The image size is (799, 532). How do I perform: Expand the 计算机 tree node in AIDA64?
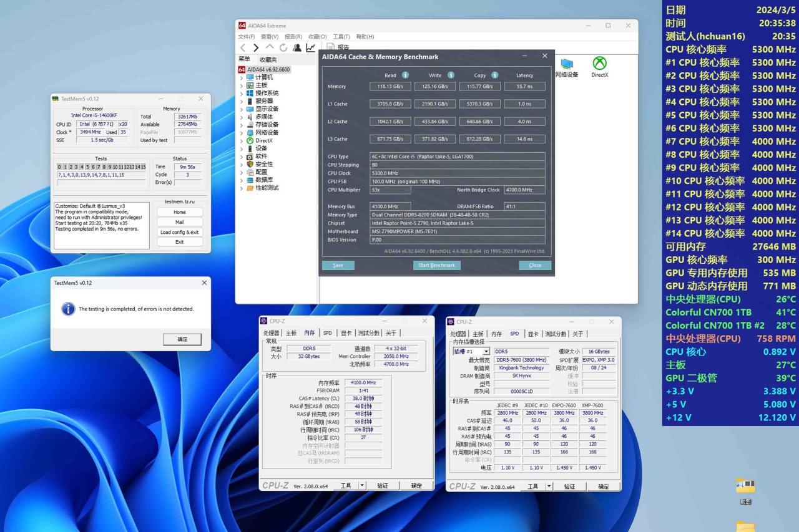pyautogui.click(x=242, y=77)
